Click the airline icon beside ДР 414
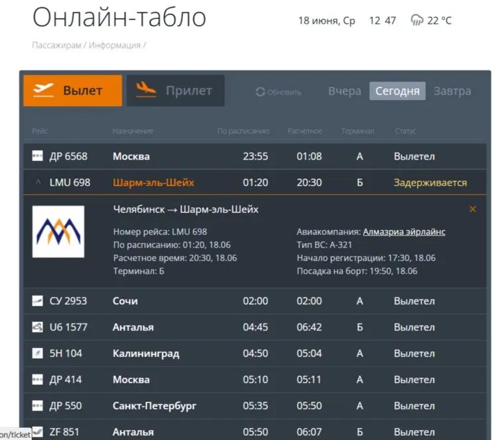Viewport: 504px width, 440px height. [38, 380]
